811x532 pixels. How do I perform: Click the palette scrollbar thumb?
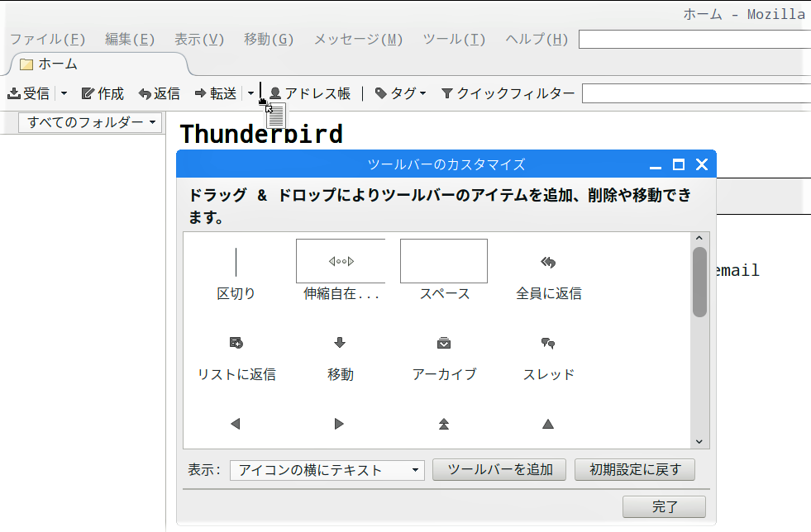click(699, 282)
